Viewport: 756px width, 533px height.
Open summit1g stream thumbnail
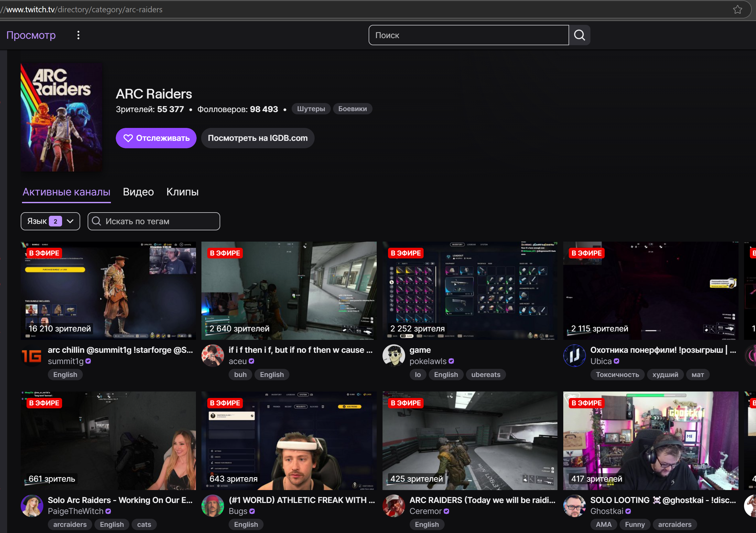[x=108, y=291]
